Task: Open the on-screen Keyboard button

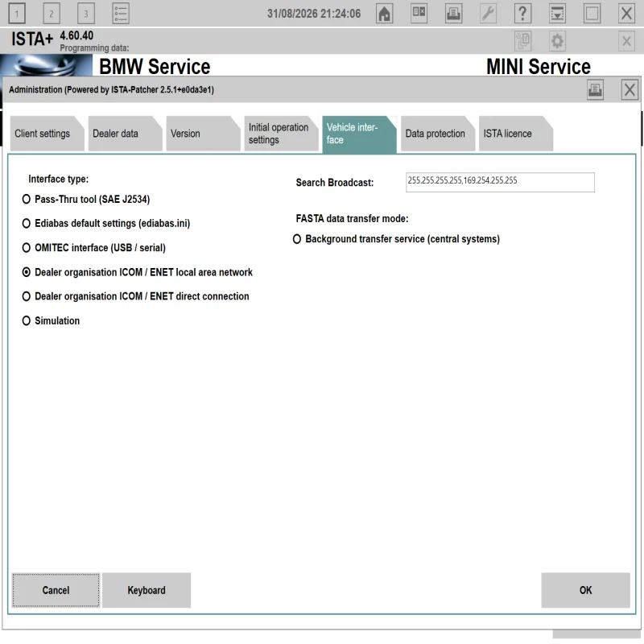Action: 147,590
